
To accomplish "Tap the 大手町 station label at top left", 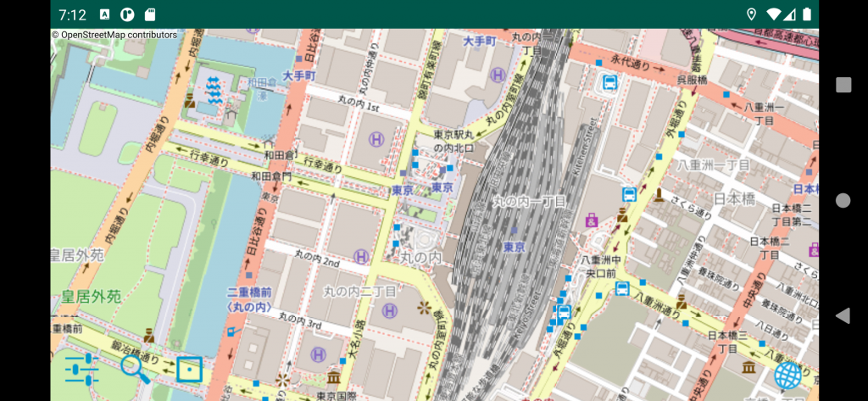I will coord(299,75).
